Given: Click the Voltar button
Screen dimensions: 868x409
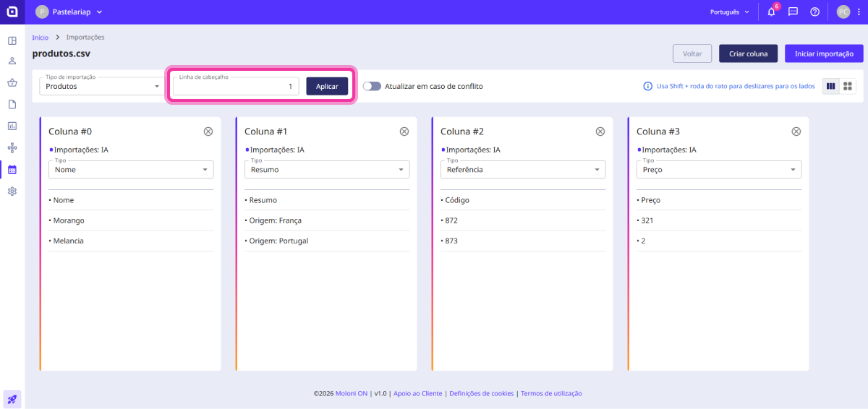Looking at the screenshot, I should pos(692,53).
